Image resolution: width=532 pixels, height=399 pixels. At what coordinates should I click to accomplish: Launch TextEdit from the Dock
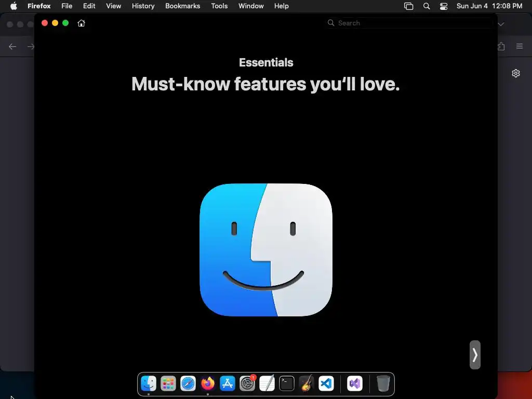coord(267,384)
